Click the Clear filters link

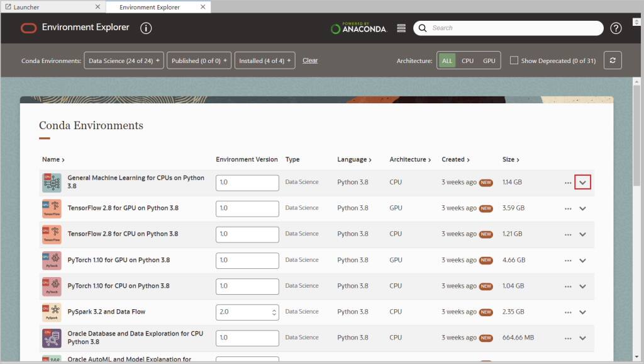[310, 60]
